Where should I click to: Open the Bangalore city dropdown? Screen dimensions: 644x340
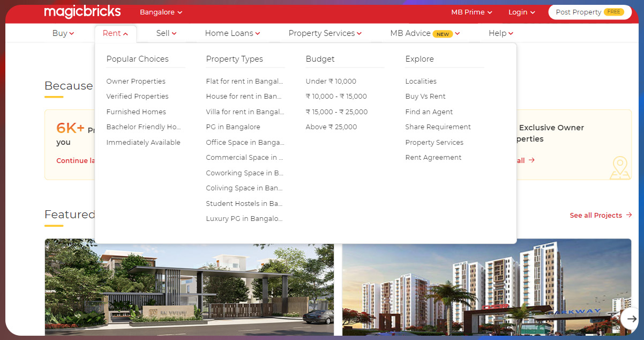tap(160, 12)
